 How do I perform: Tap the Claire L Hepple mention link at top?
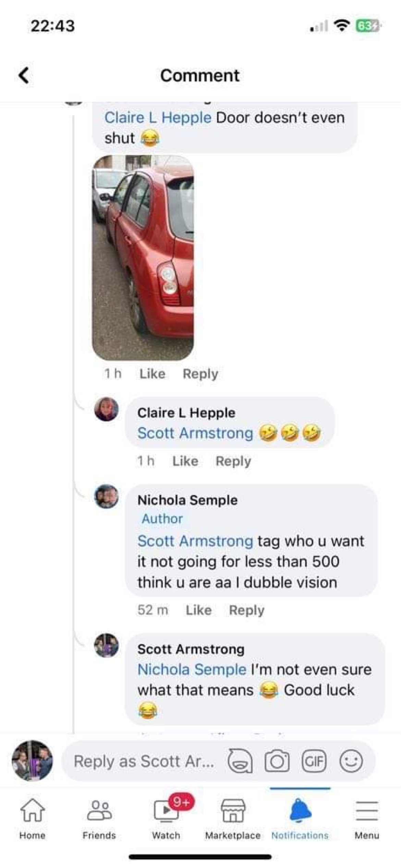158,118
